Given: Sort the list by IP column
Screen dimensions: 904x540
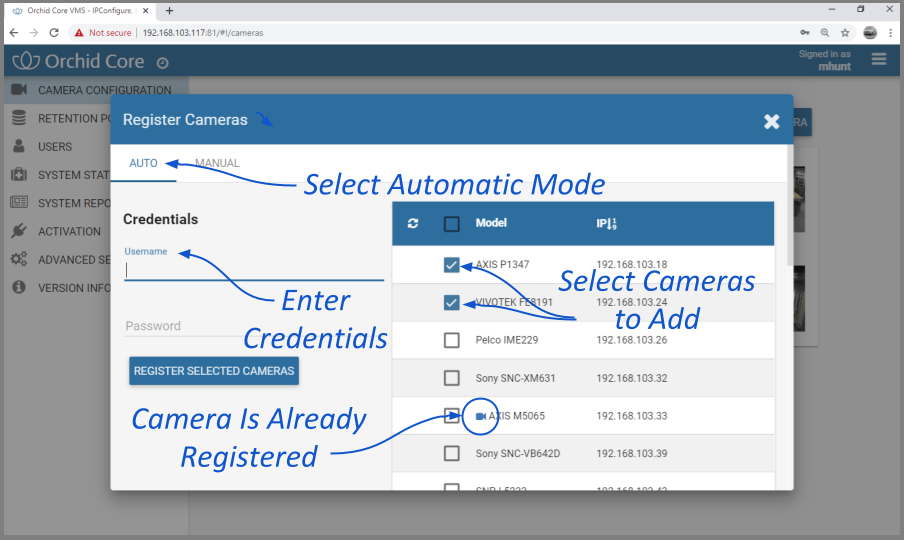Looking at the screenshot, I should [607, 224].
